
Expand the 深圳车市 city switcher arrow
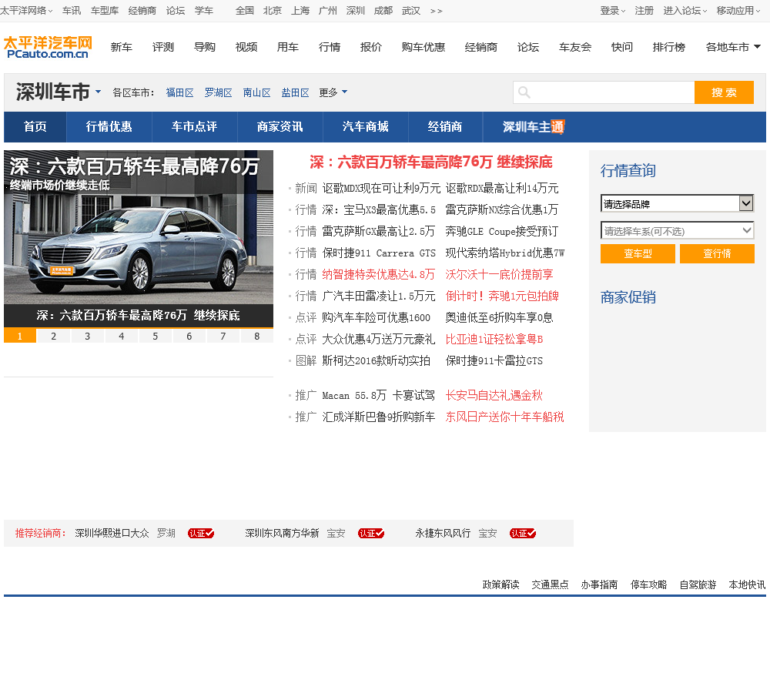[98, 92]
